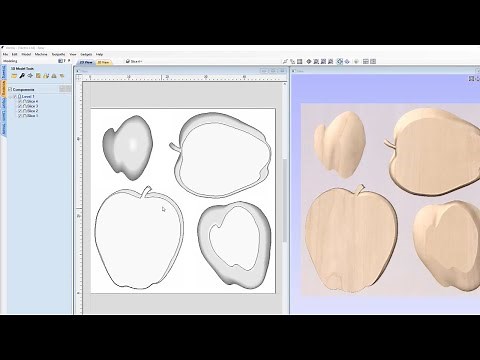This screenshot has height=360, width=480.
Task: Toggle the Slice 1 component checkbox
Action: [x=20, y=116]
